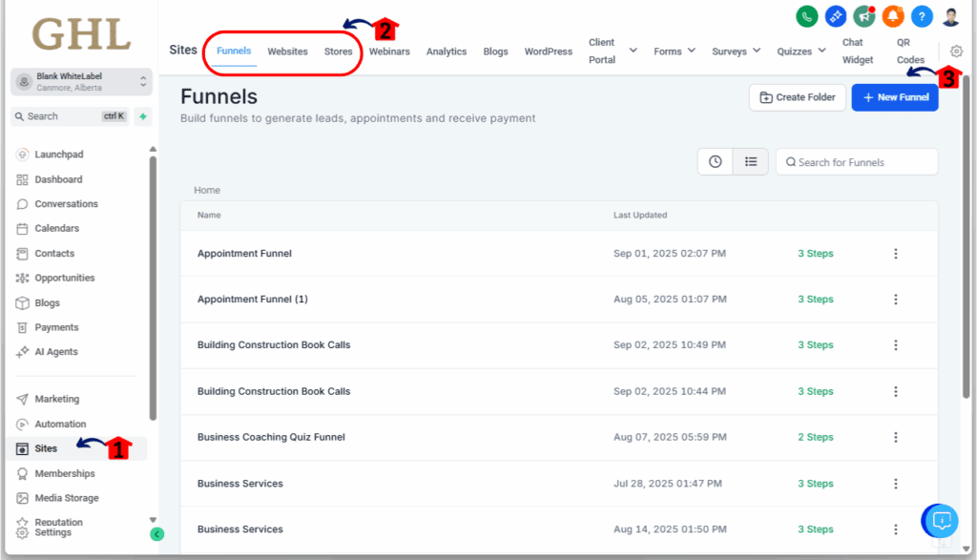The width and height of the screenshot is (977, 560).
Task: Open options menu for Appointment Funnel
Action: point(895,254)
